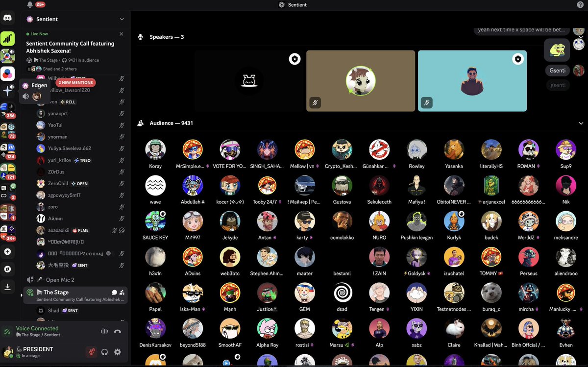Screen dimensions: 588x367
Task: Click 2 NEW MENTIONS pill
Action: coord(75,83)
